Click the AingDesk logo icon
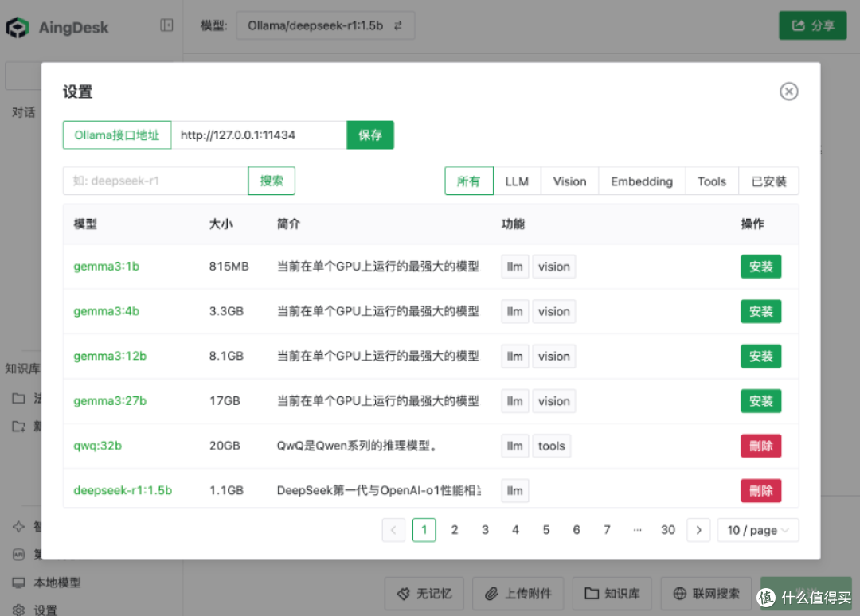The width and height of the screenshot is (860, 616). pyautogui.click(x=18, y=27)
